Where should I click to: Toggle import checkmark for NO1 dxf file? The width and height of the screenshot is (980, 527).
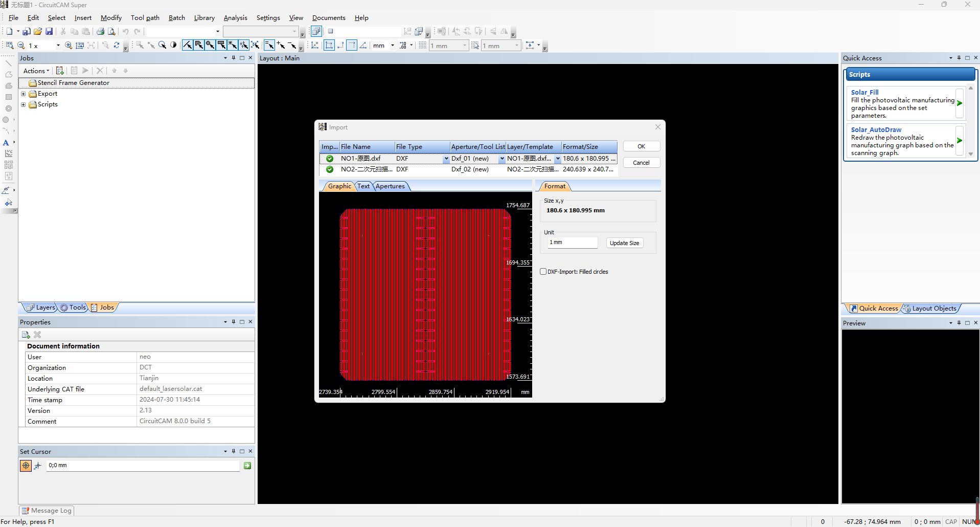coord(330,159)
